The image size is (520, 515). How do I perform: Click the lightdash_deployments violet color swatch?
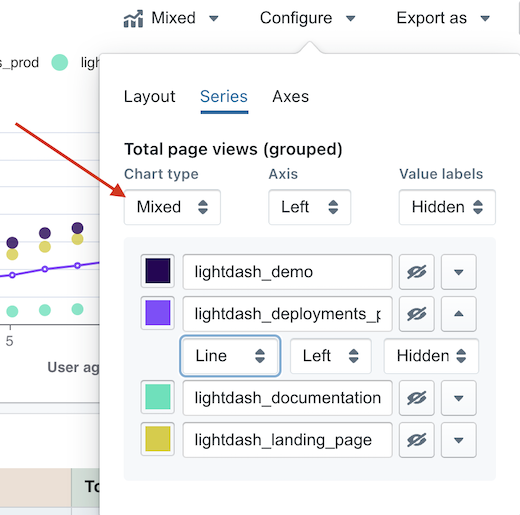point(158,313)
